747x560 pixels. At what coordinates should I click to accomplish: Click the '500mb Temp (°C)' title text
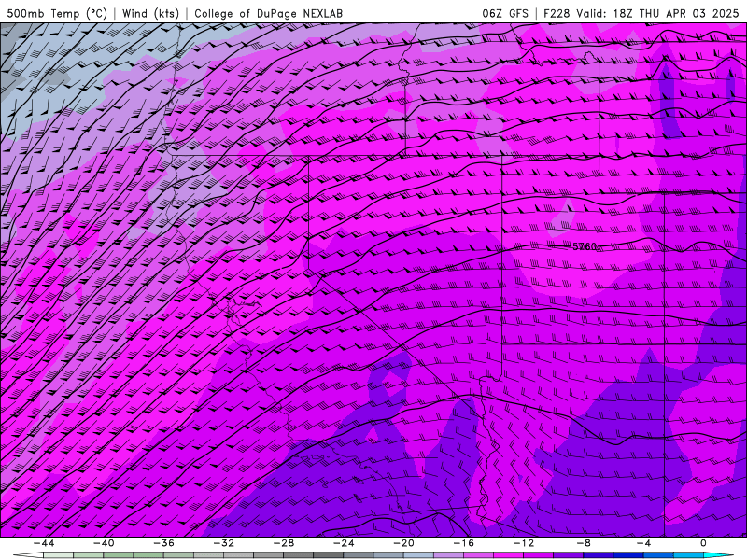tap(57, 13)
